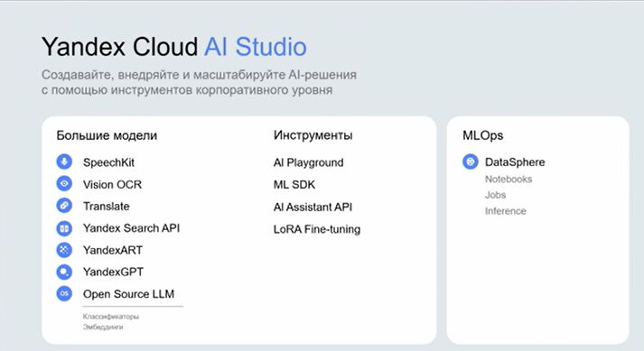644x351 pixels.
Task: Click the MLOps heading
Action: click(482, 135)
